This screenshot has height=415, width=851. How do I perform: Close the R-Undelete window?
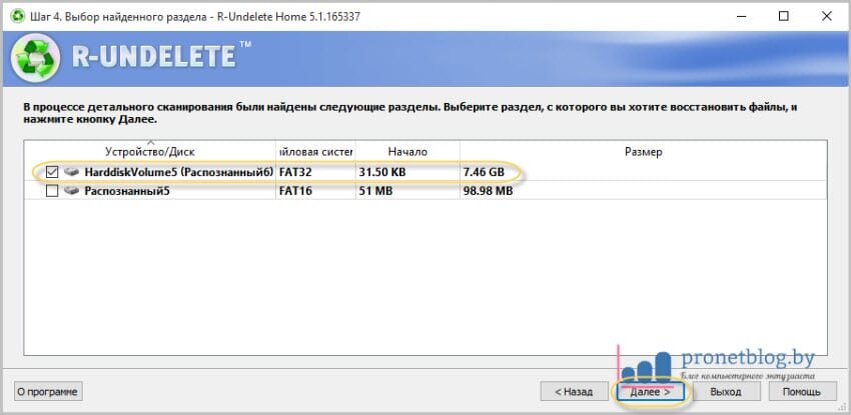click(826, 16)
